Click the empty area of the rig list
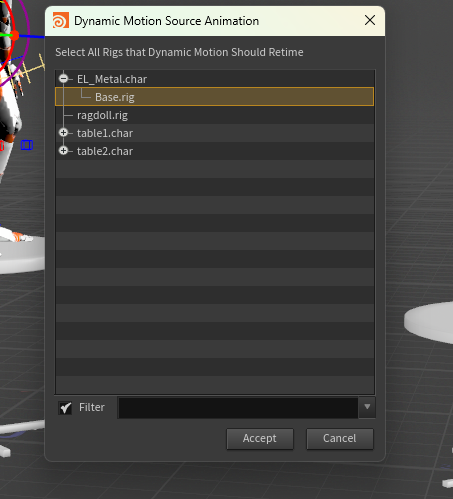This screenshot has height=499, width=453. click(x=215, y=277)
